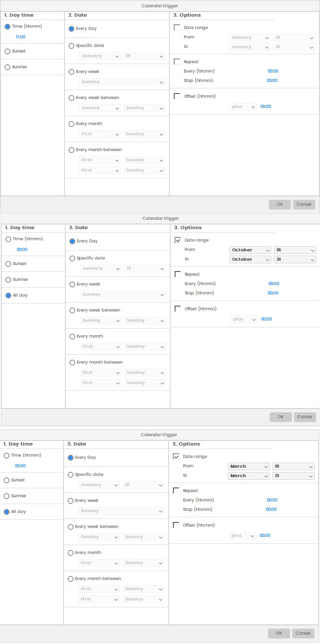320x644 pixels.
Task: Choose Every week radio in the 17:00 dialog
Action: 71,72
